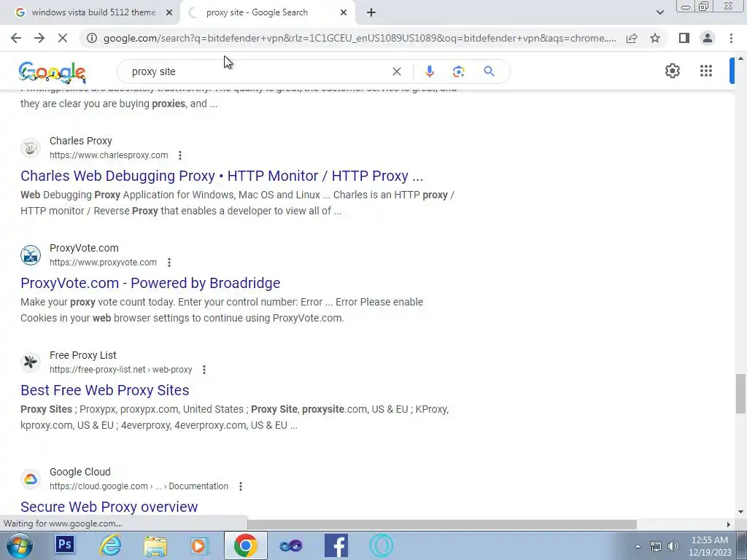747x560 pixels.
Task: Open Windows Media Player on taskbar
Action: (200, 545)
